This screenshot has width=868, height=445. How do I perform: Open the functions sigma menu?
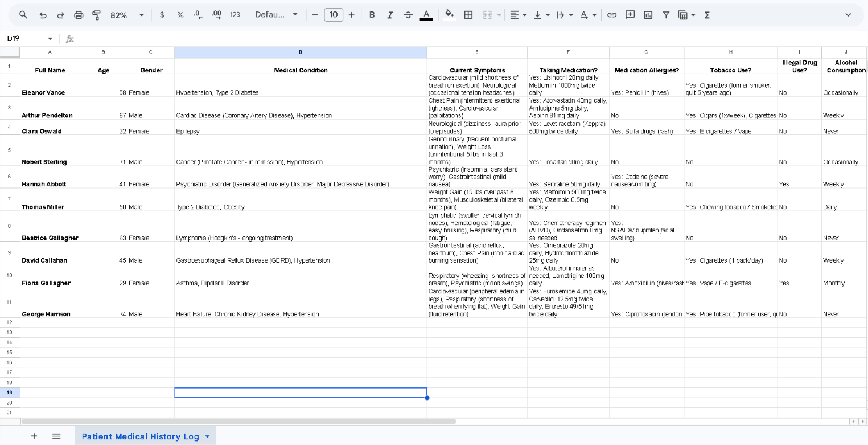point(707,15)
